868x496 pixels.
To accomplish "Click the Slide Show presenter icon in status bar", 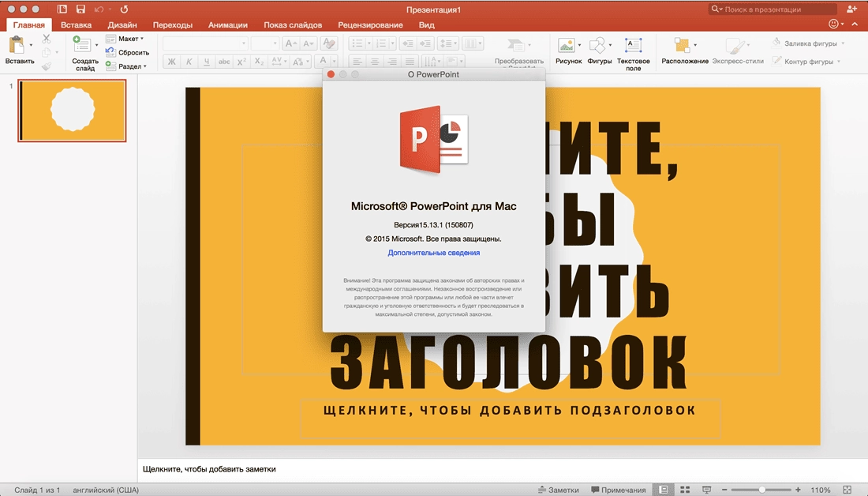I will pyautogui.click(x=706, y=490).
